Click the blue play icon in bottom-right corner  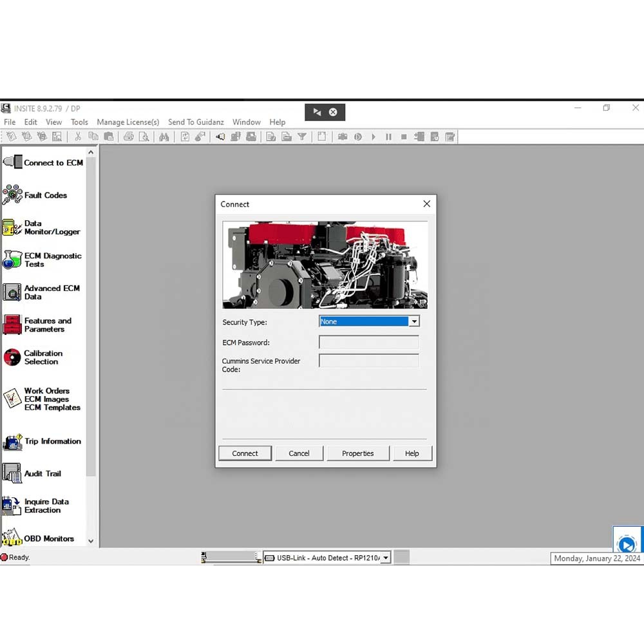pos(627,545)
